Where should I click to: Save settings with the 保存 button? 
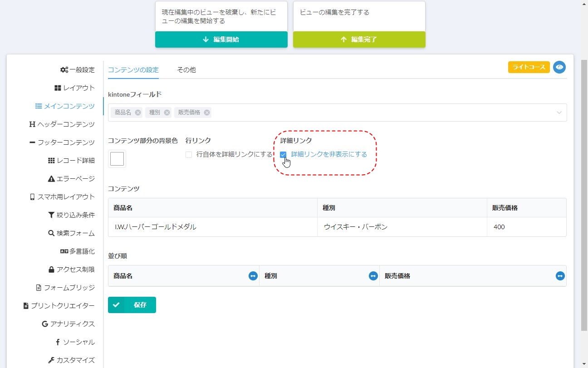coord(132,305)
